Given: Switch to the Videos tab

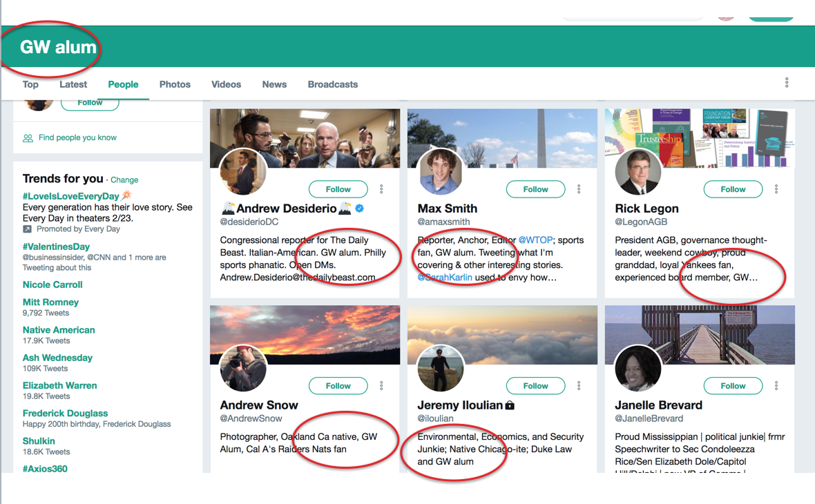Looking at the screenshot, I should click(x=226, y=84).
